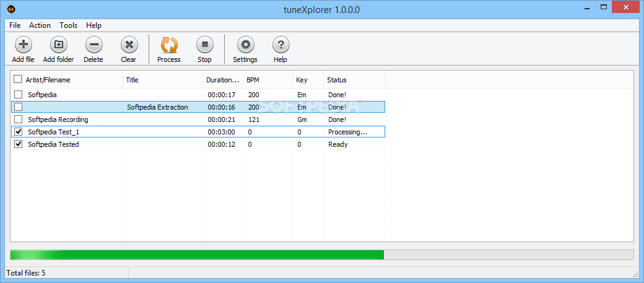Image resolution: width=644 pixels, height=283 pixels.
Task: Click the 121 BPM value
Action: pyautogui.click(x=253, y=120)
